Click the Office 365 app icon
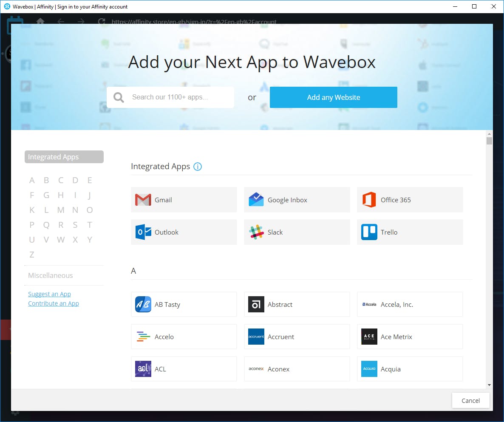Screen dimensions: 504x422 click(369, 200)
